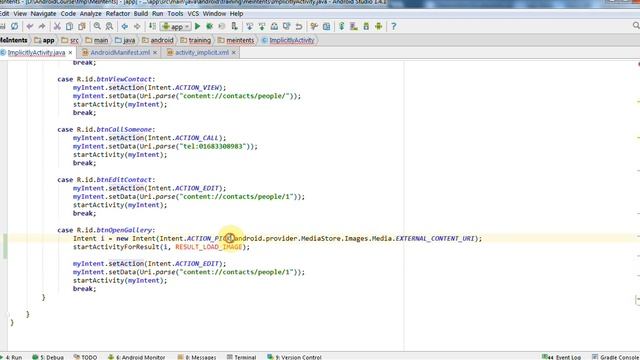
Task: Click RESULT_LOAD_IMAGE red unresolved identifier
Action: (209, 247)
